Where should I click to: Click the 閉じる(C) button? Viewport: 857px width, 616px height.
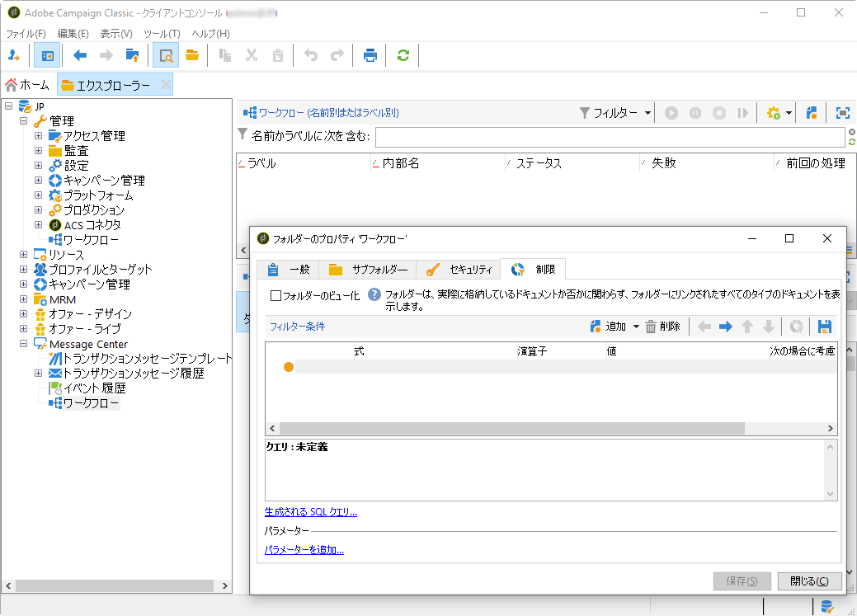tap(809, 581)
